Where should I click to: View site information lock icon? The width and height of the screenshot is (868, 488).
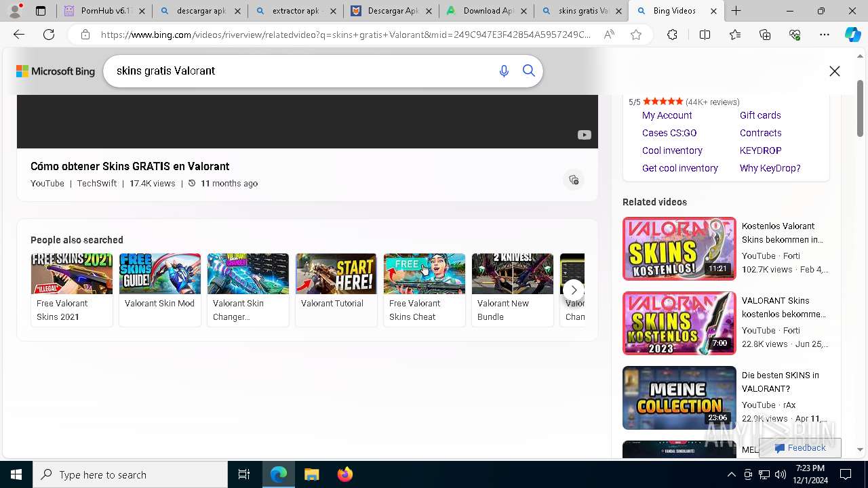(85, 35)
